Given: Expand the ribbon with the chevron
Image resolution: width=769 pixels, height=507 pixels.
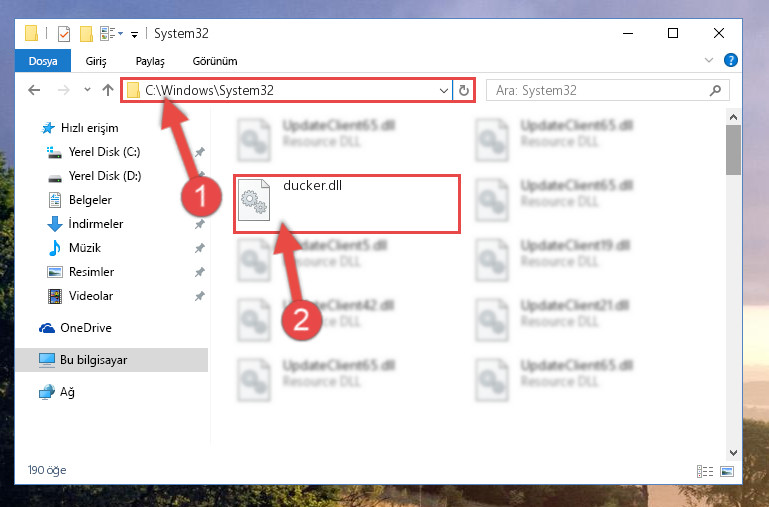Looking at the screenshot, I should 709,60.
